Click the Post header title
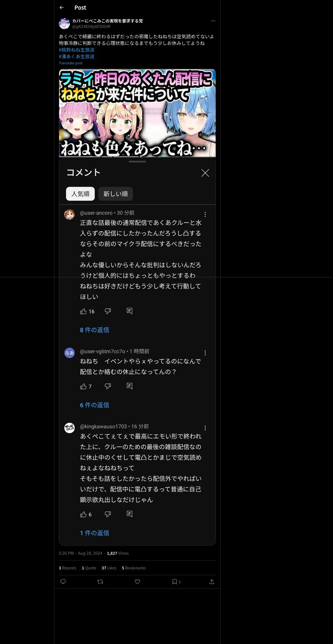The image size is (333, 644). click(80, 8)
